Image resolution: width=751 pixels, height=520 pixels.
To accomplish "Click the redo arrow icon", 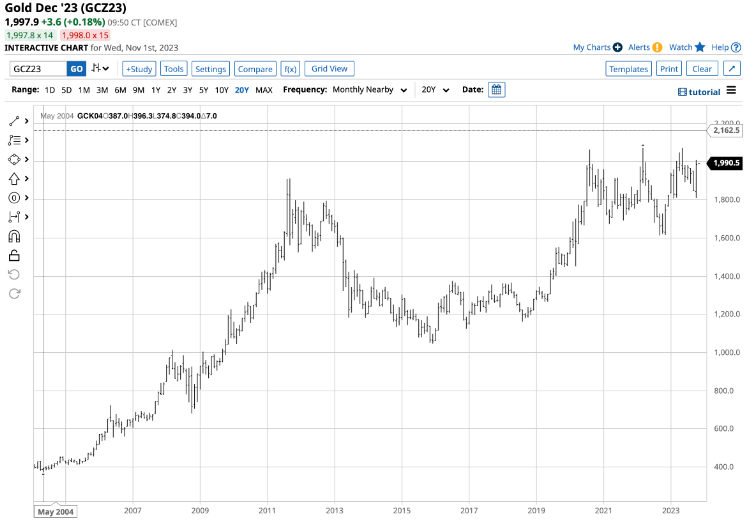I will pyautogui.click(x=14, y=294).
